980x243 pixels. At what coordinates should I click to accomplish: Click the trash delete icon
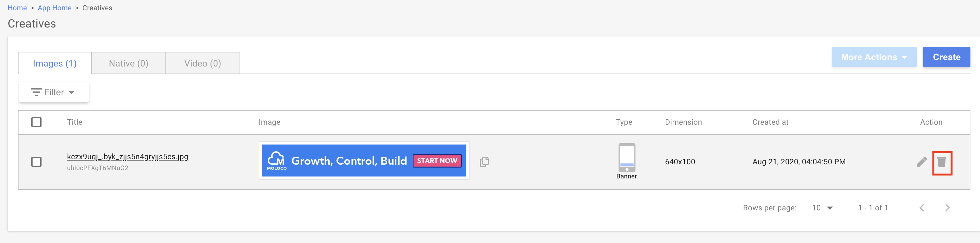click(942, 162)
